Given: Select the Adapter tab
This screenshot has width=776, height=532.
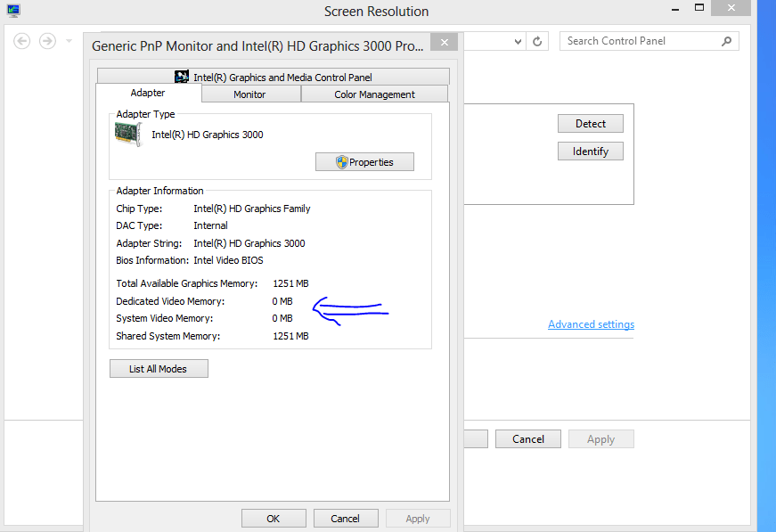Looking at the screenshot, I should coord(148,93).
